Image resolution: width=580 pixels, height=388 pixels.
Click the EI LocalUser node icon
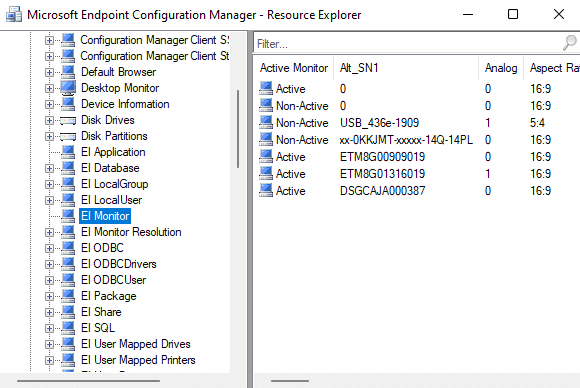coord(68,199)
